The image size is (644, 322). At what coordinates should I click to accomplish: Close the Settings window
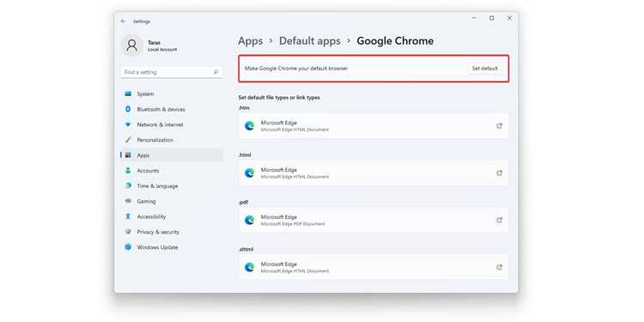tap(509, 18)
